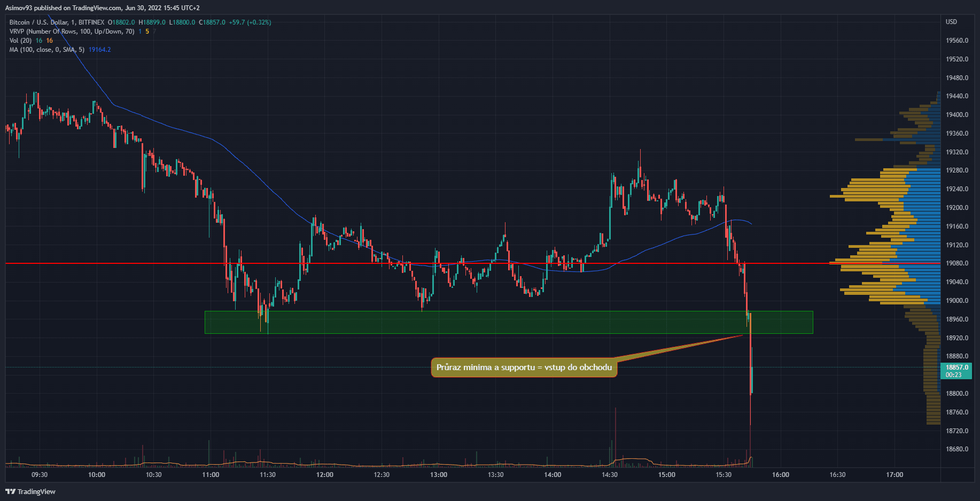The height and width of the screenshot is (501, 980).
Task: Click the MA (100, close) indicator legend
Action: tap(46, 50)
